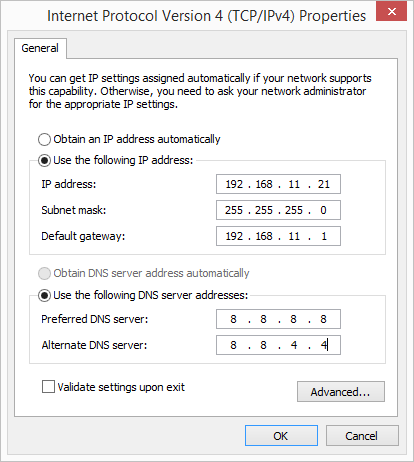Click the Alternate DNS server label
Image resolution: width=414 pixels, height=462 pixels.
coord(94,345)
